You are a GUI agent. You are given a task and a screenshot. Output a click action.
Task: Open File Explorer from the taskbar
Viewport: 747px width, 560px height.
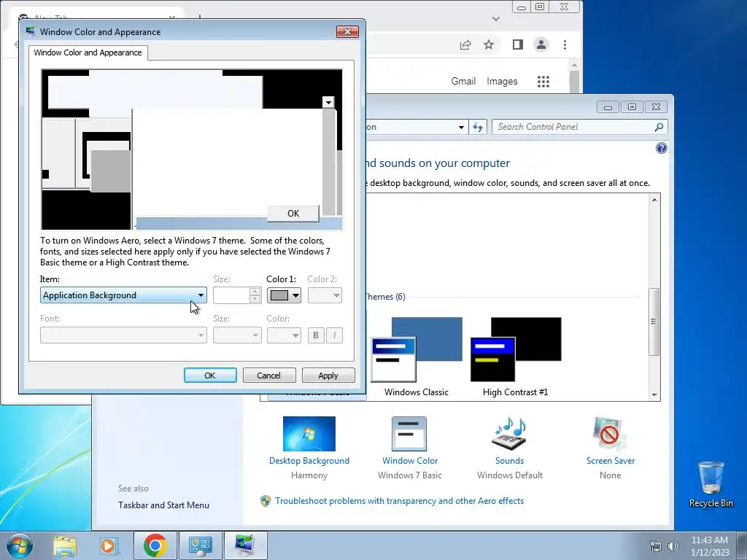(65, 545)
